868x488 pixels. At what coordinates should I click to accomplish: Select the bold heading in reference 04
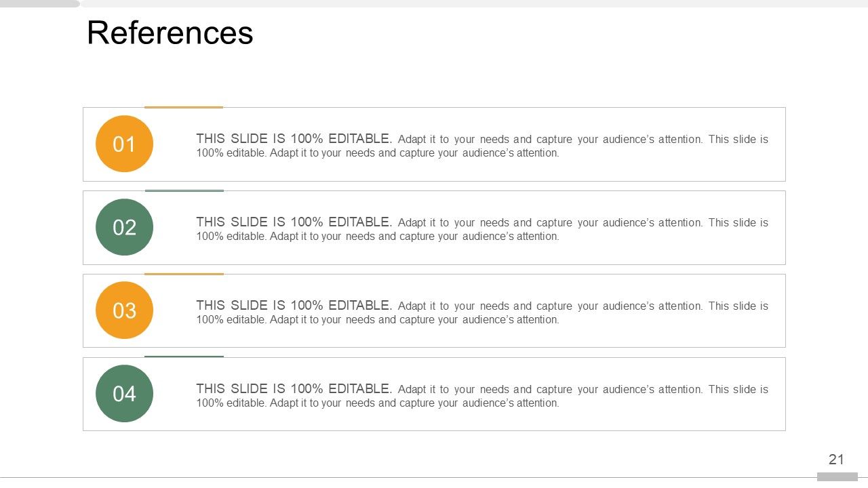[294, 388]
